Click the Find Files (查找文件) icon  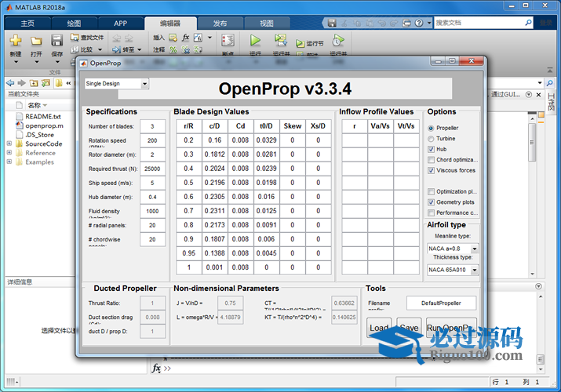pos(75,37)
